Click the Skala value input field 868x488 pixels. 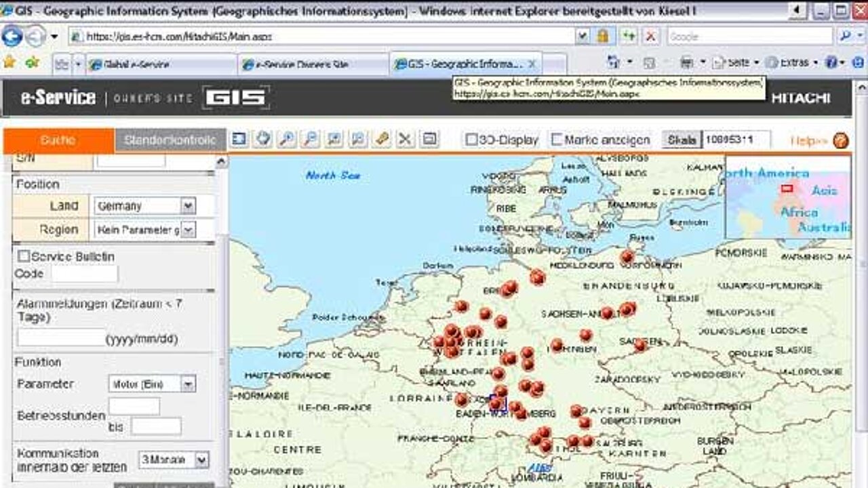click(736, 140)
